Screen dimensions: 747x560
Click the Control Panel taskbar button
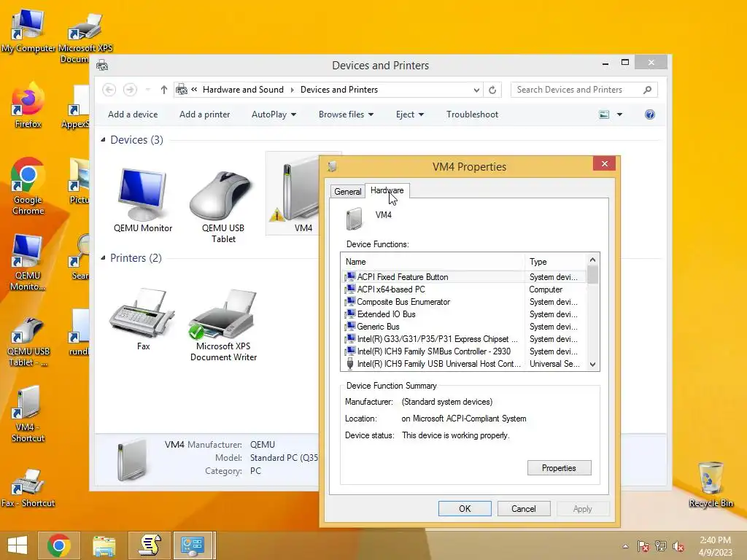point(193,545)
